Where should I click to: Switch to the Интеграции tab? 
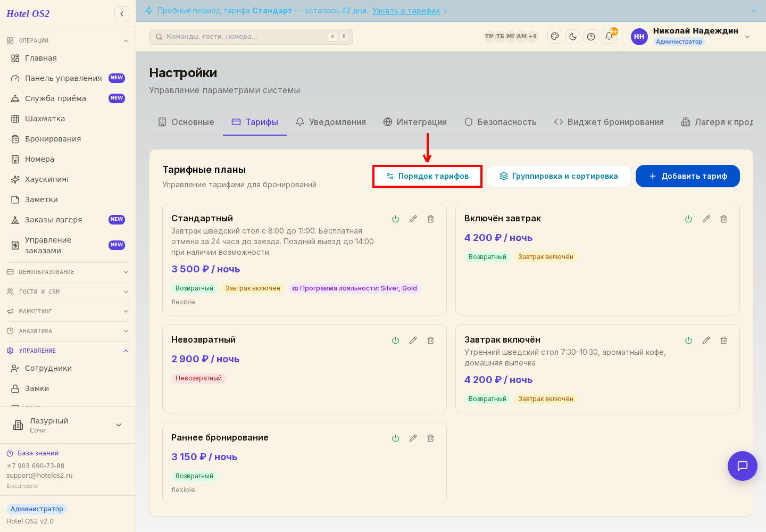[x=415, y=122]
